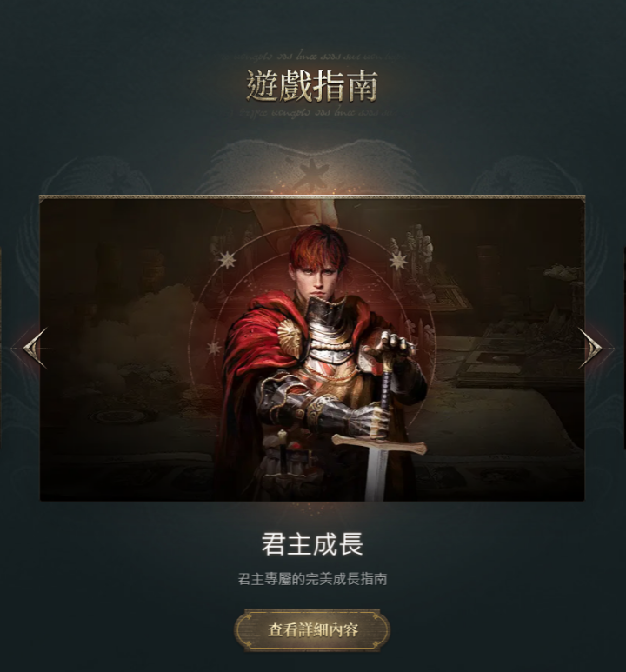Click the previous slide sliver at left edge
Viewport: 626px width, 672px height.
tap(1, 348)
